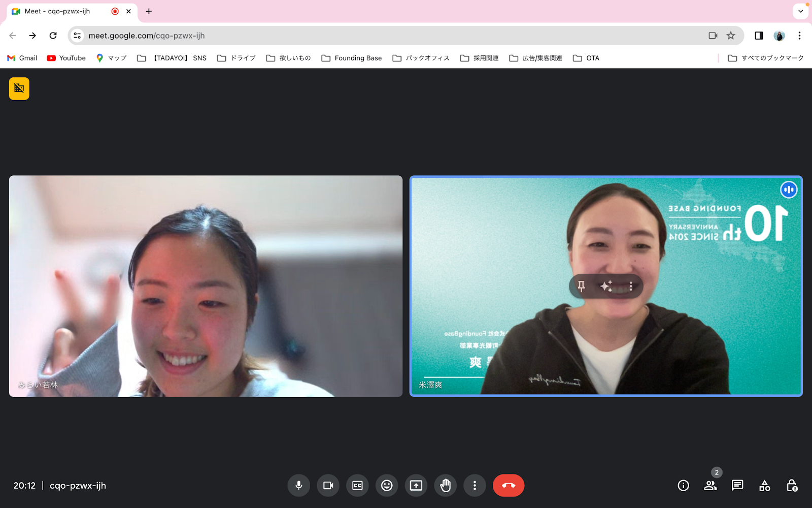
Task: Turn off the camera button
Action: point(328,486)
